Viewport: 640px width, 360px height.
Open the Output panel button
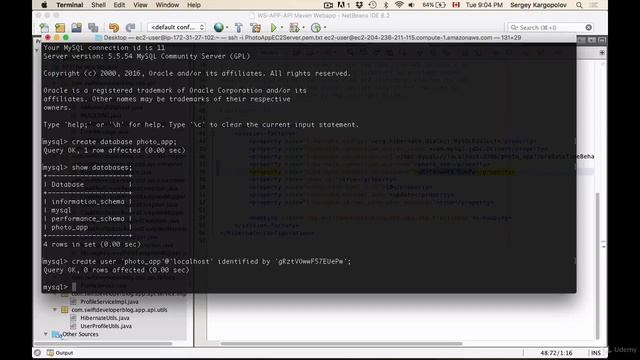click(60, 353)
